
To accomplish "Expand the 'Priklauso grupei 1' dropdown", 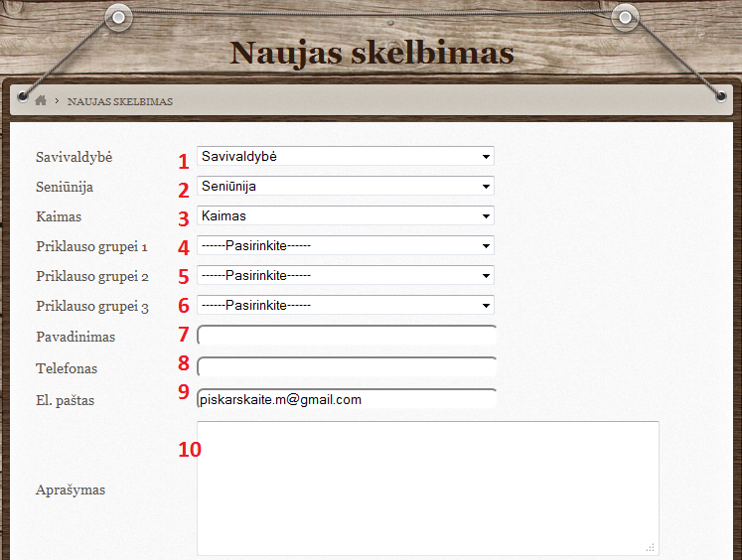I will coord(345,245).
